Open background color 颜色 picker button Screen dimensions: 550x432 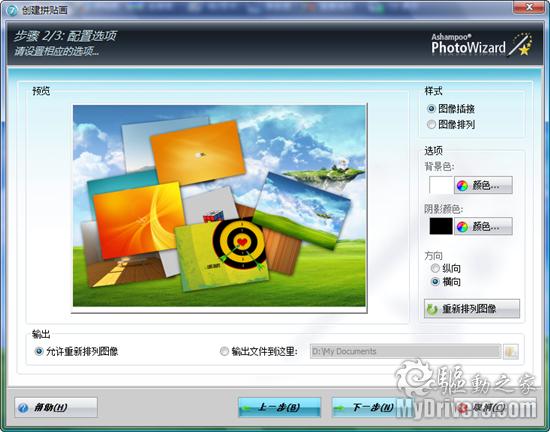[483, 185]
